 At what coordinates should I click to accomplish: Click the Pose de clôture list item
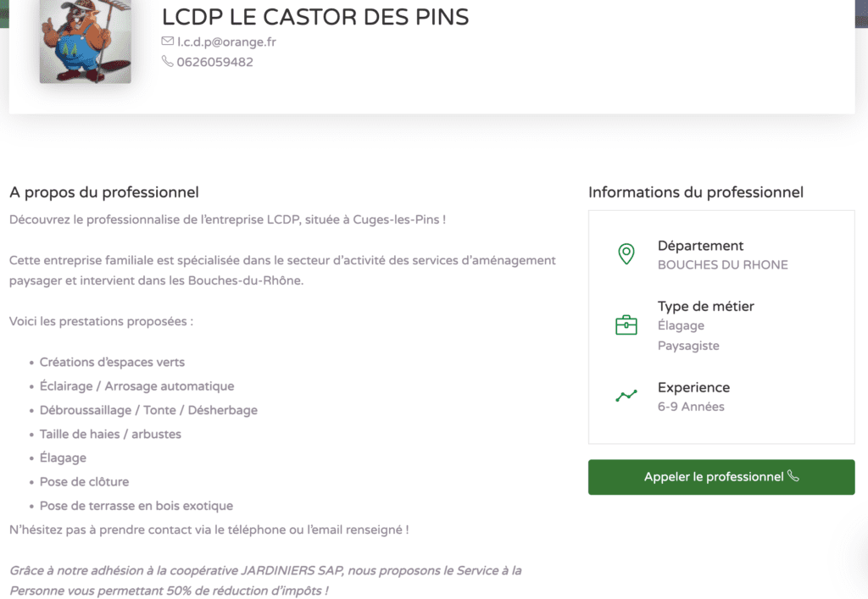[x=84, y=481]
